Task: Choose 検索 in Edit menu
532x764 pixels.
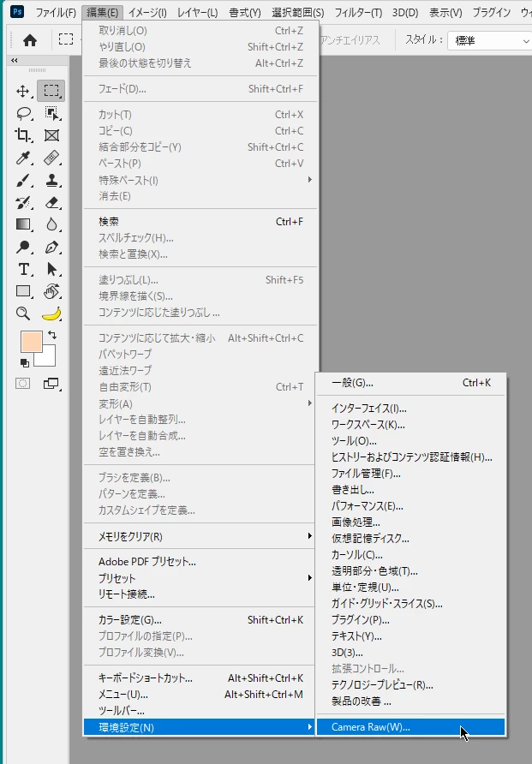Action: (x=200, y=222)
